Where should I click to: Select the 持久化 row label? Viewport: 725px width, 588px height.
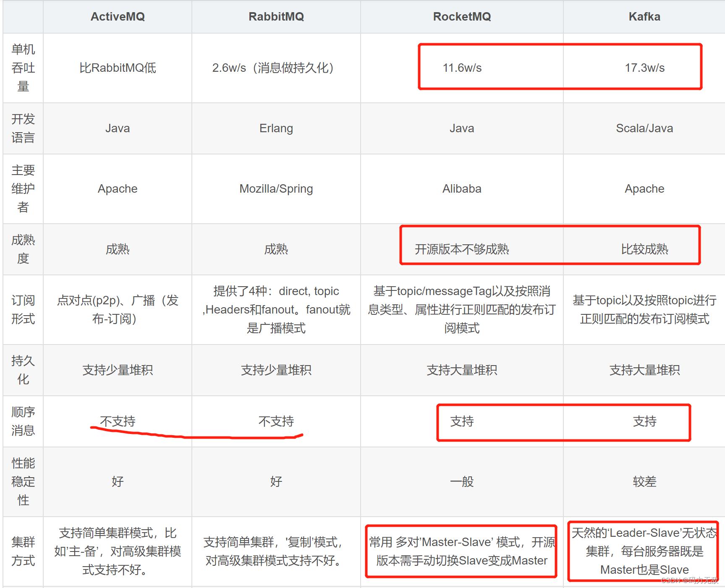pyautogui.click(x=23, y=370)
